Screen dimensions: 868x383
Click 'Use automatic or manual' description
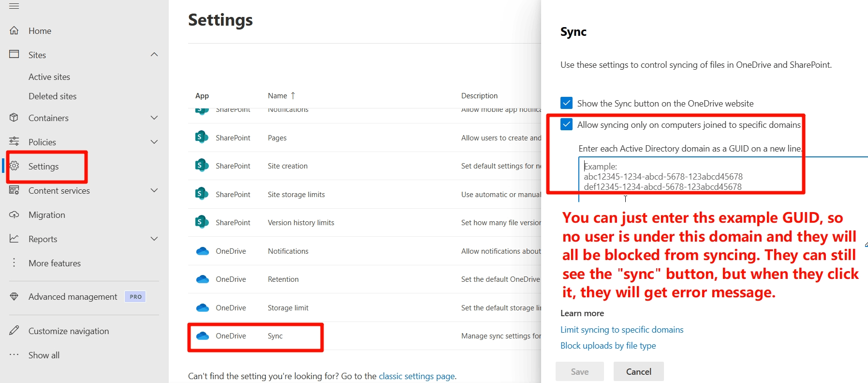501,195
